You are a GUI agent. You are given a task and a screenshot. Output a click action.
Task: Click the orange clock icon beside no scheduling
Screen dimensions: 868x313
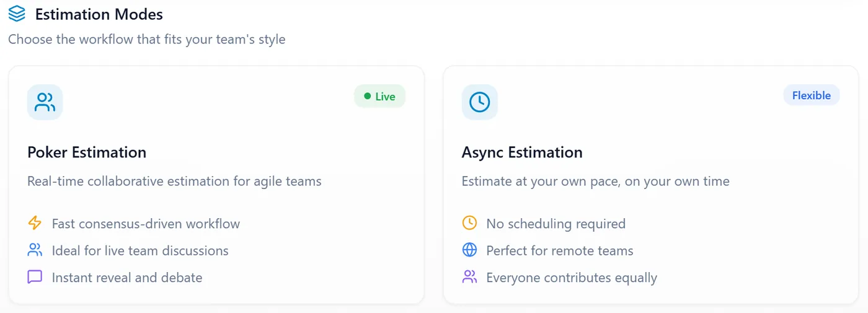(x=470, y=223)
